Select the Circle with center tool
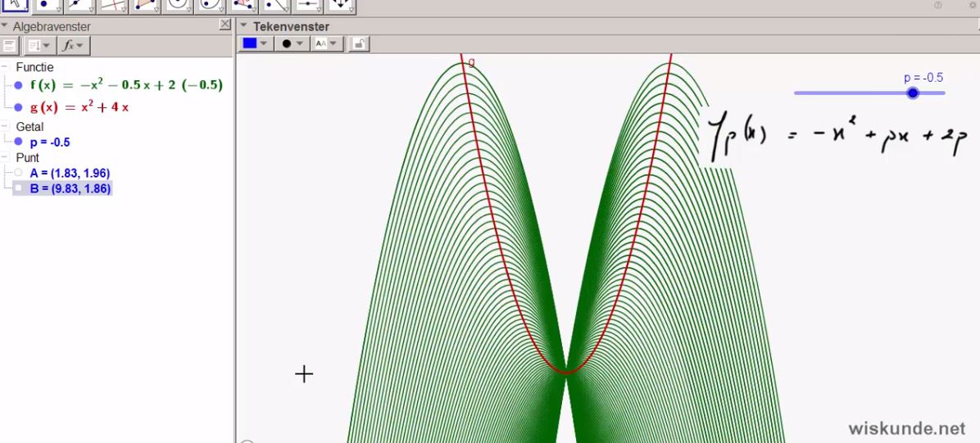This screenshot has height=443, width=980. 178,5
